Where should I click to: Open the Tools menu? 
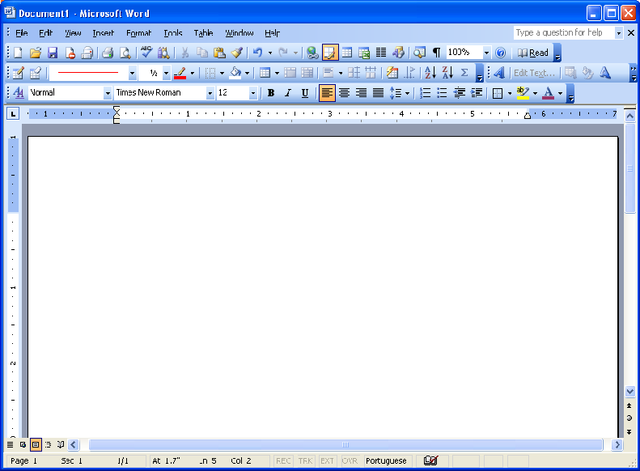(173, 33)
